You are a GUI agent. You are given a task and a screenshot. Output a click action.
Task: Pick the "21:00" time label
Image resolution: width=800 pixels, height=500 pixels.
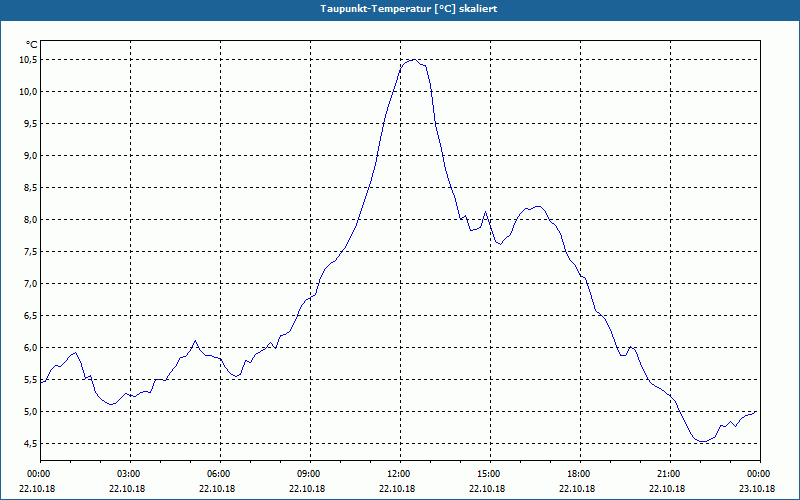[x=667, y=474]
